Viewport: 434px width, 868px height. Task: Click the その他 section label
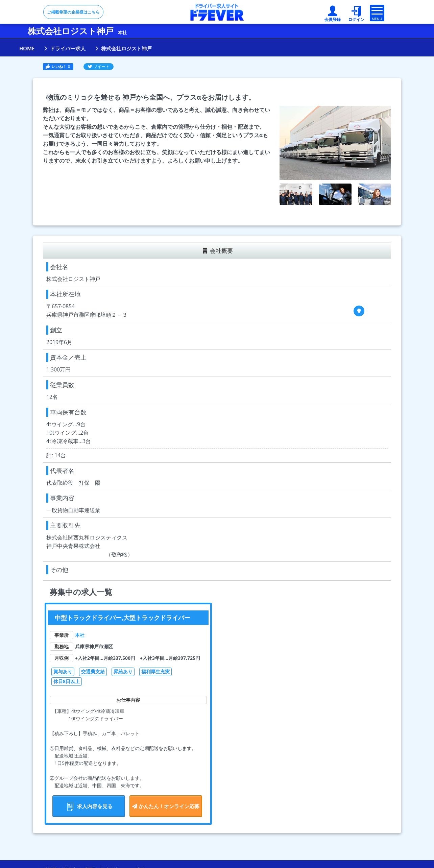tap(59, 570)
